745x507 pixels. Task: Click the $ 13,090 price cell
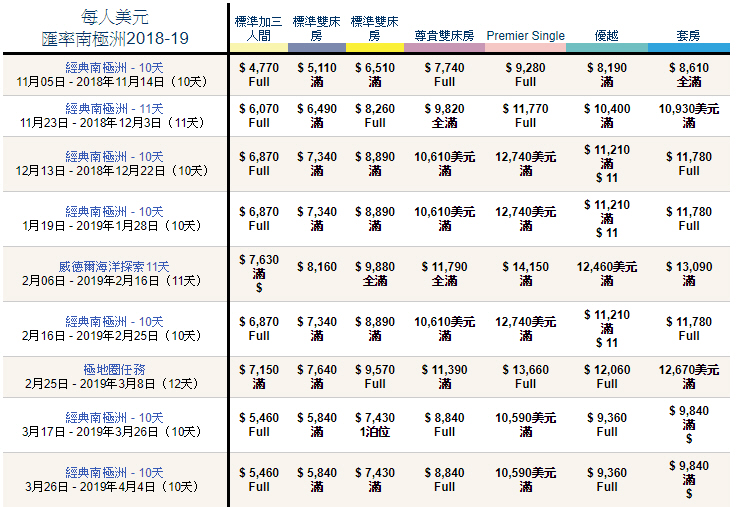pyautogui.click(x=689, y=267)
